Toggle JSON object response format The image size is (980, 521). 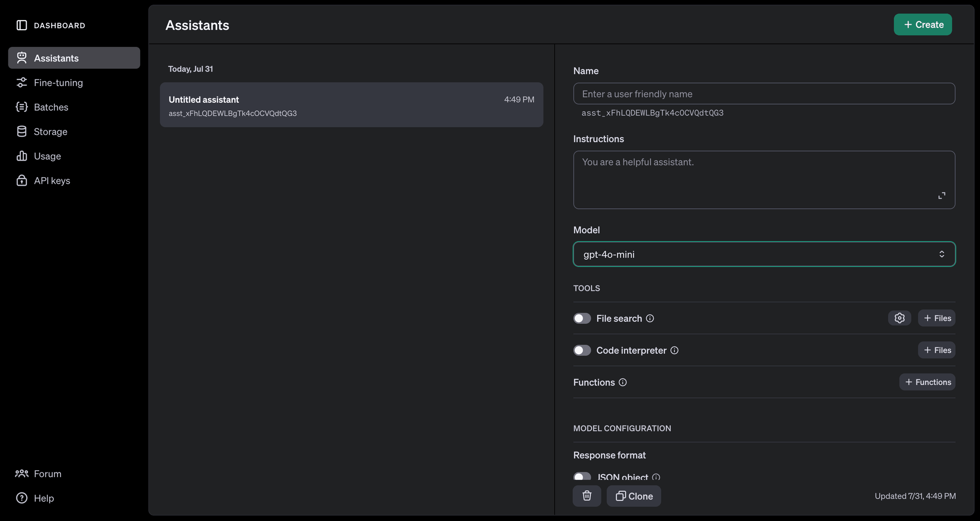point(582,476)
